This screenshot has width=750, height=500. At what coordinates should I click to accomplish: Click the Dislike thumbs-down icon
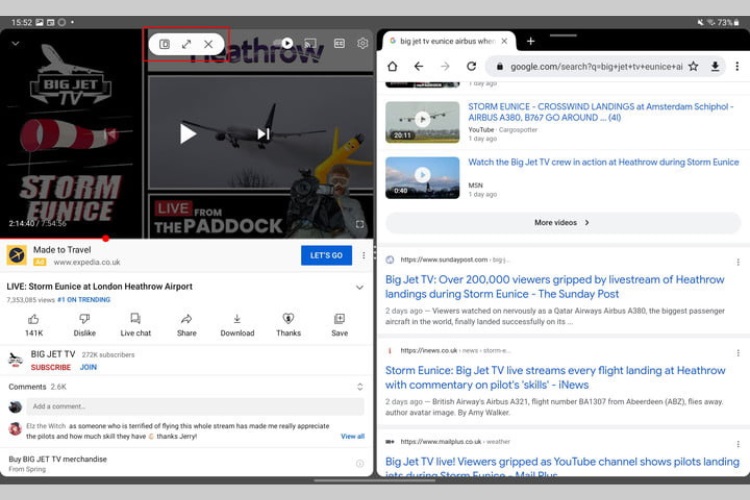[85, 319]
